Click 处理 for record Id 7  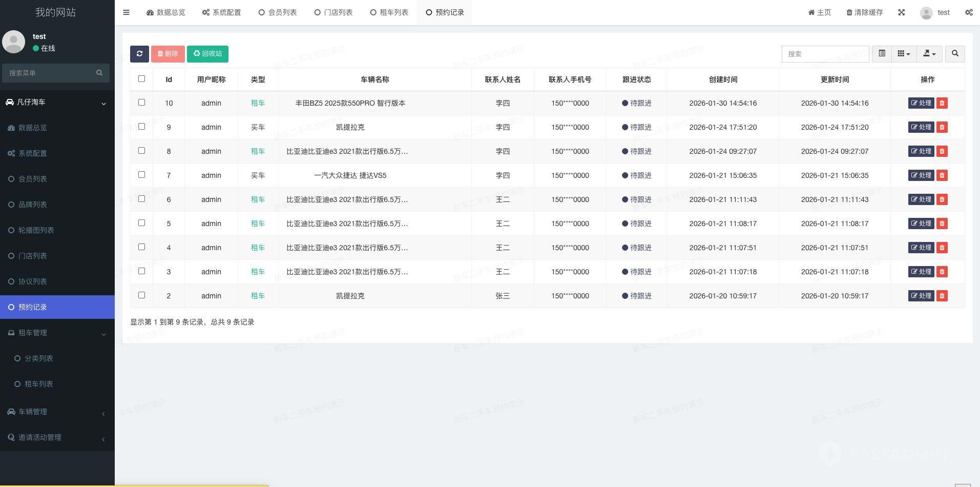(x=921, y=175)
